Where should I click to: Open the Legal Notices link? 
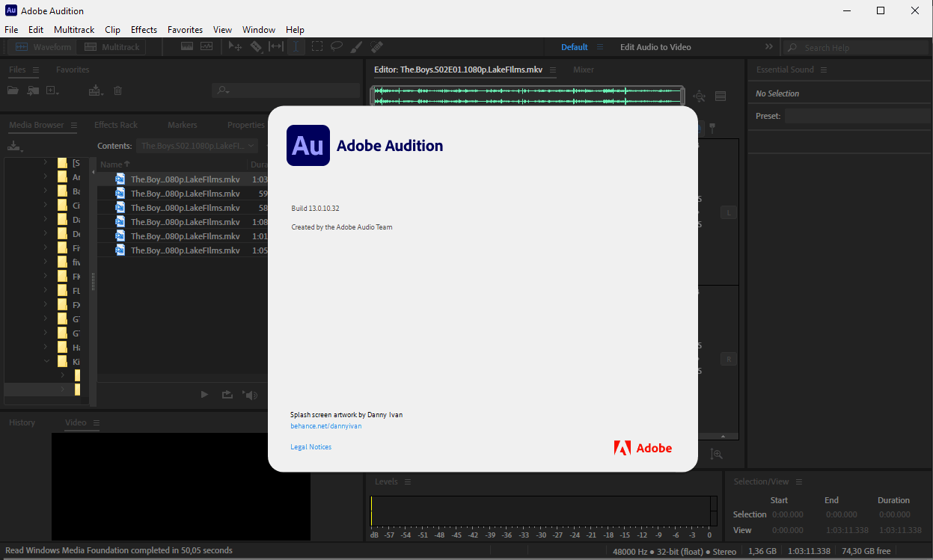(311, 447)
